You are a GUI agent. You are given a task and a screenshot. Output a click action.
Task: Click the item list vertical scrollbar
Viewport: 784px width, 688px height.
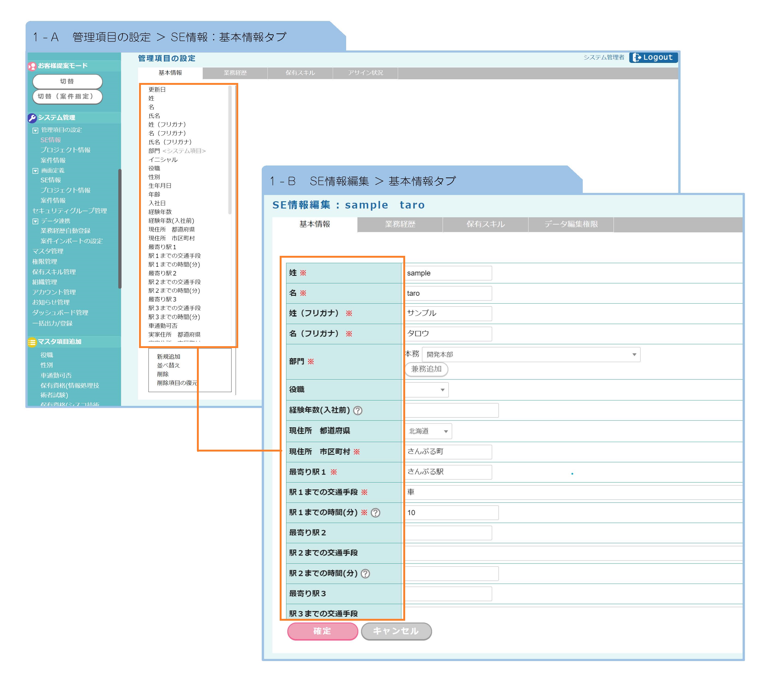point(230,150)
